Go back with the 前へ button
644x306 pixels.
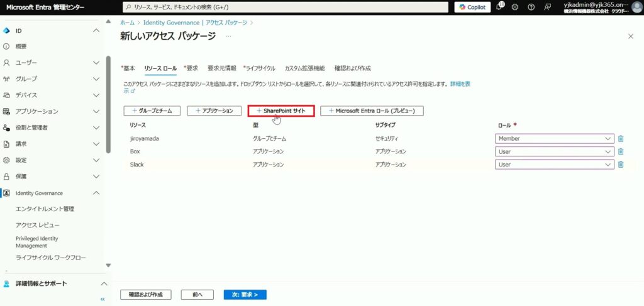click(197, 295)
